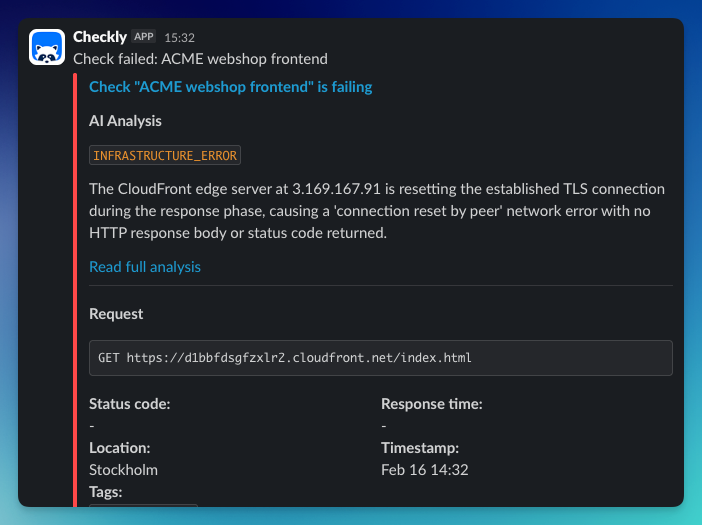Click the GET request URL code block
Screen dimensions: 702x525
coord(380,357)
